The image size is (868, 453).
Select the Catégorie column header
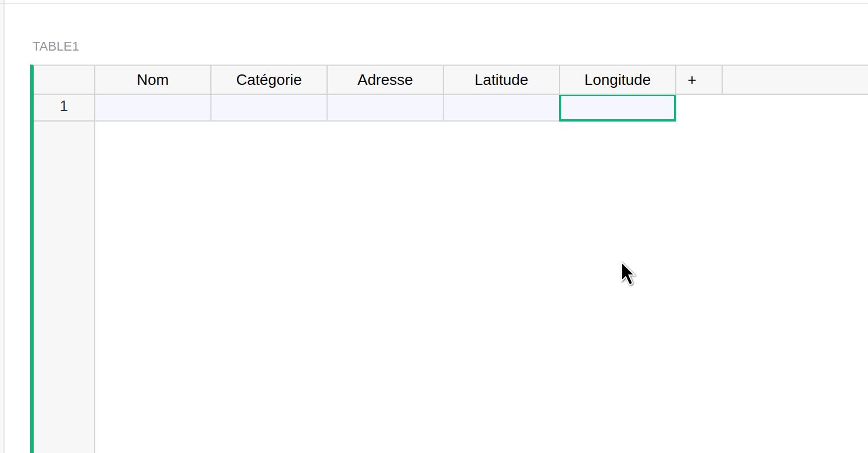[269, 80]
